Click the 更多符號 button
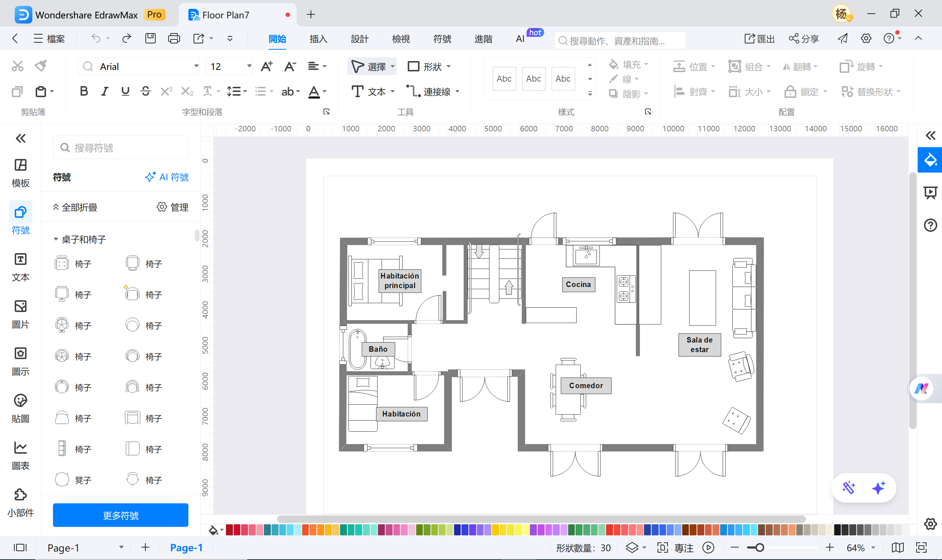Image resolution: width=942 pixels, height=560 pixels. 120,515
